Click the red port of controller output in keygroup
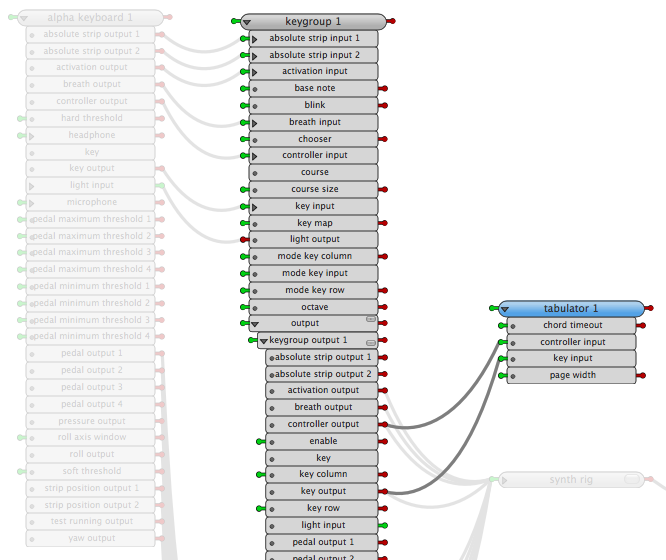This screenshot has height=560, width=666. tap(383, 424)
